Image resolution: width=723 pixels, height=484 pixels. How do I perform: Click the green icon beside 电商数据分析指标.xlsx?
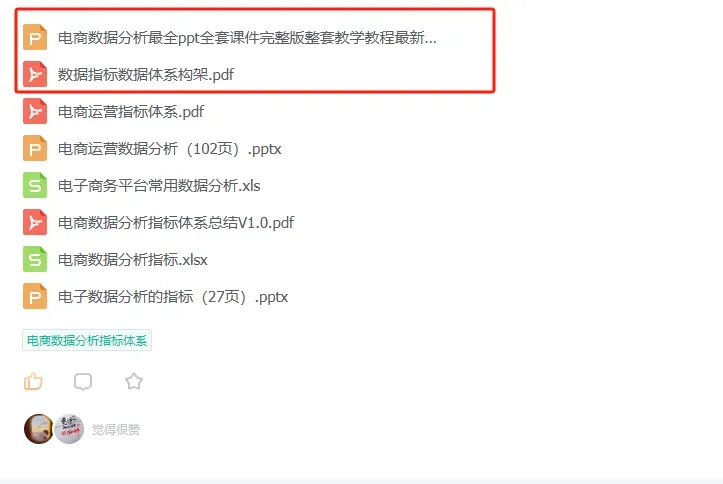pos(35,260)
